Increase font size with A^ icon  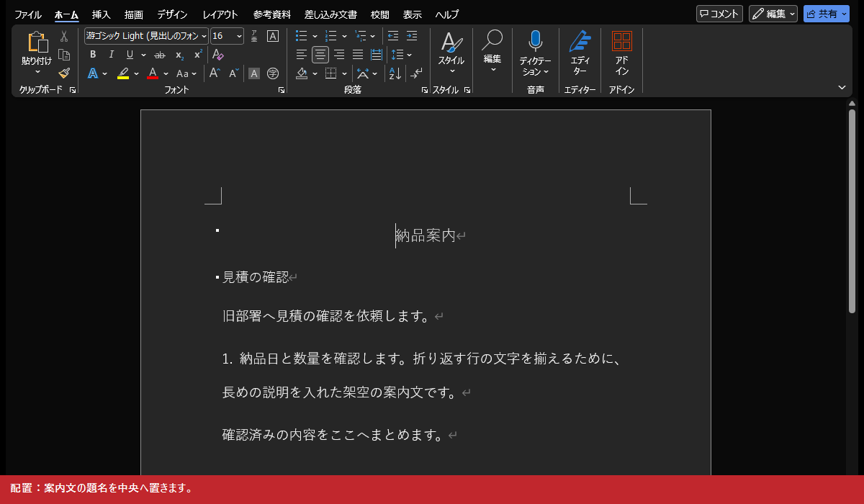click(x=215, y=73)
